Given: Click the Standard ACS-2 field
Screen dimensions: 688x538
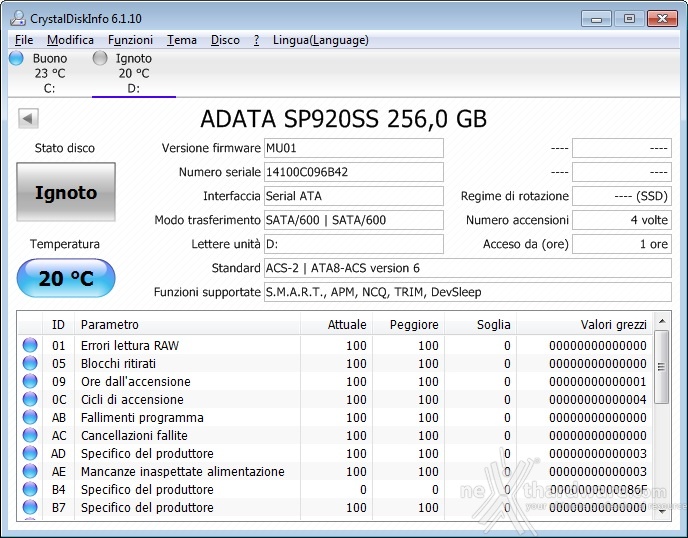Looking at the screenshot, I should (468, 268).
